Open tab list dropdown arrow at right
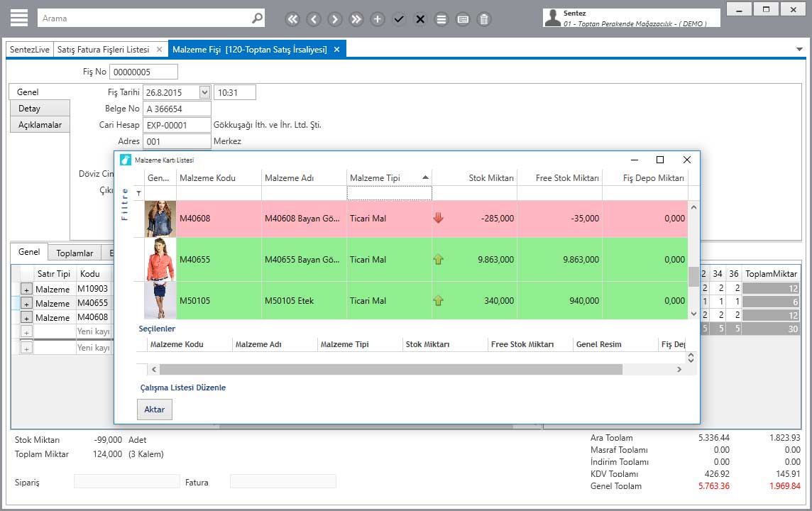The image size is (812, 511). coord(799,49)
